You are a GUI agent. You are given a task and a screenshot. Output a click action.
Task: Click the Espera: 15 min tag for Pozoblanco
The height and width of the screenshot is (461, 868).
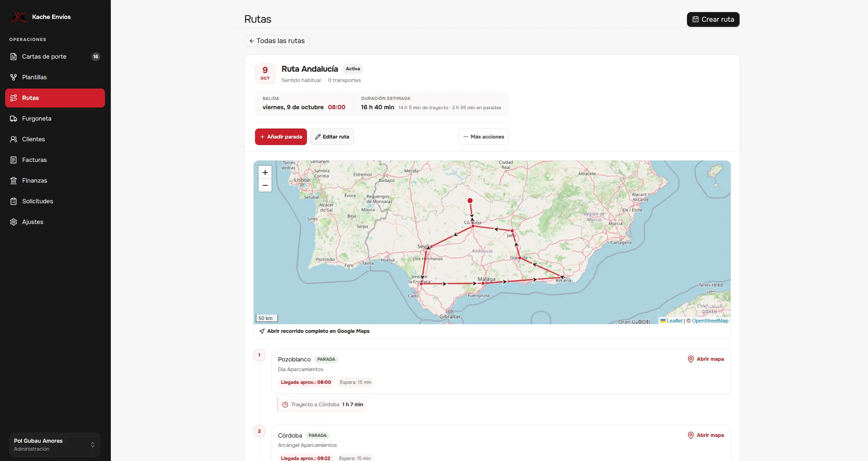356,382
